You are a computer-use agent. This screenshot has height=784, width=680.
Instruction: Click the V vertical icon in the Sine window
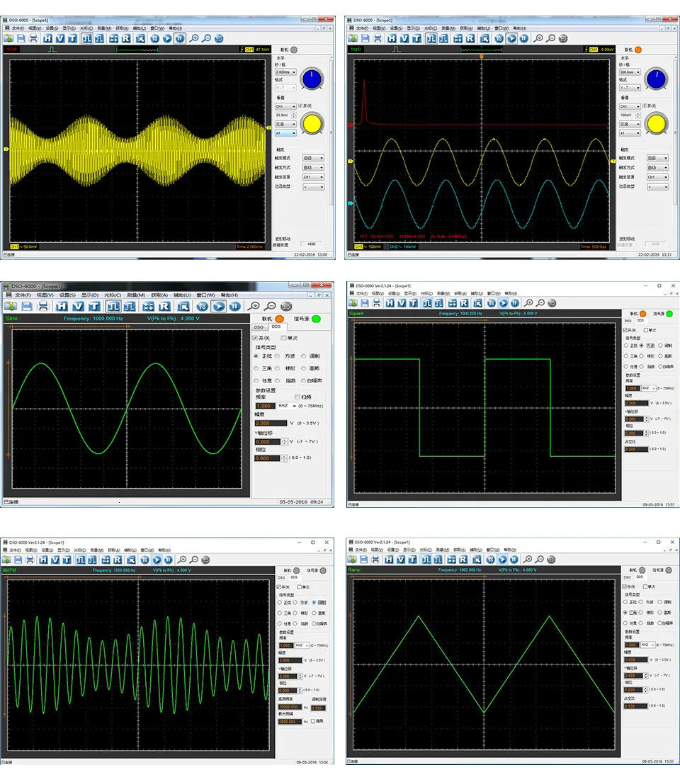[x=78, y=307]
